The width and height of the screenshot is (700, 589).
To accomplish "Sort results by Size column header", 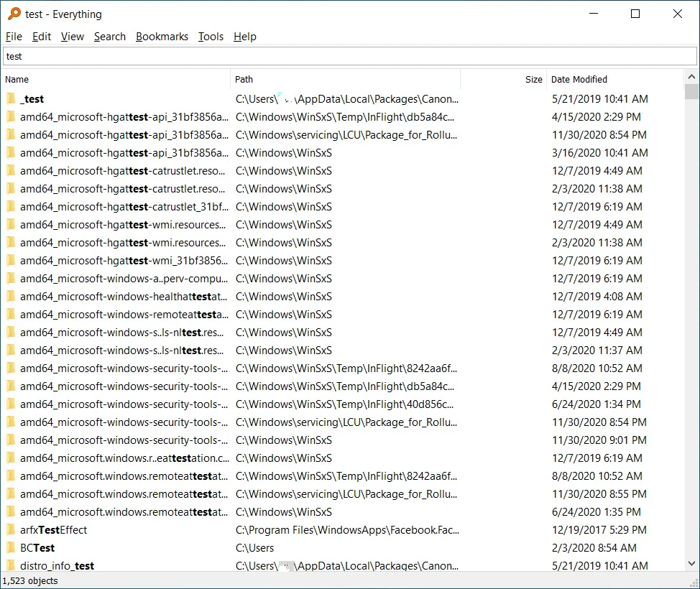I will (x=503, y=80).
